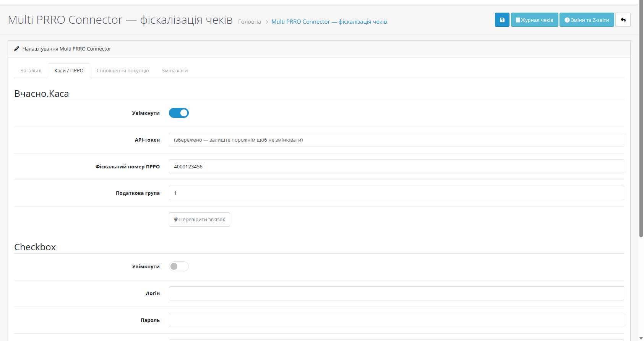This screenshot has width=644, height=341.
Task: Click the blue save floppy icon button
Action: click(x=502, y=20)
